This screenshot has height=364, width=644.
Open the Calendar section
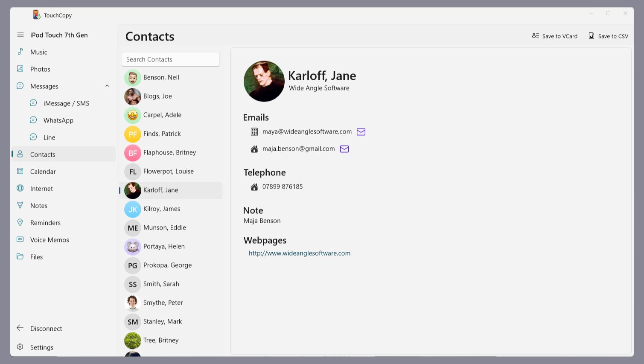64,172
